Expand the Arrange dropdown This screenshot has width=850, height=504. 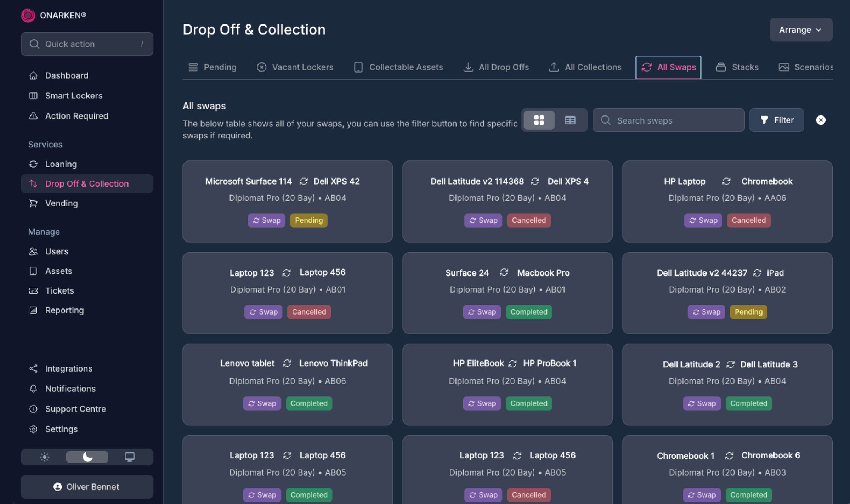click(x=800, y=30)
